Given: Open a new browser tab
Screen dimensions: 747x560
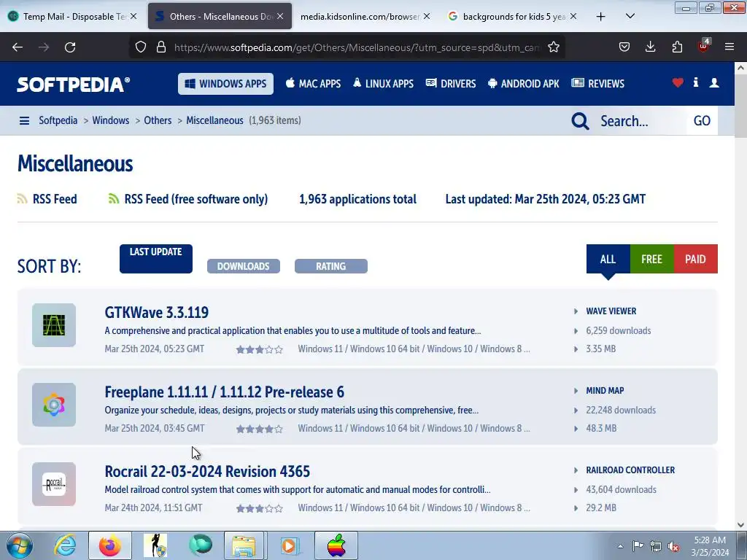Looking at the screenshot, I should 601,17.
